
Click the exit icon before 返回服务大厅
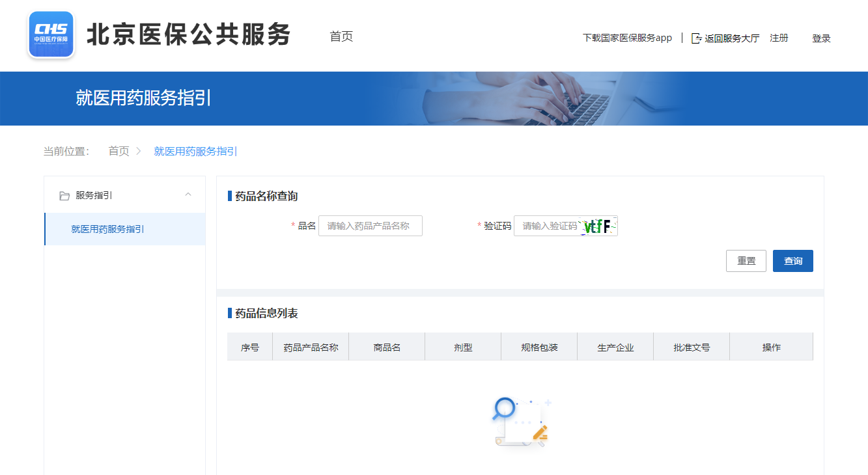pos(696,38)
